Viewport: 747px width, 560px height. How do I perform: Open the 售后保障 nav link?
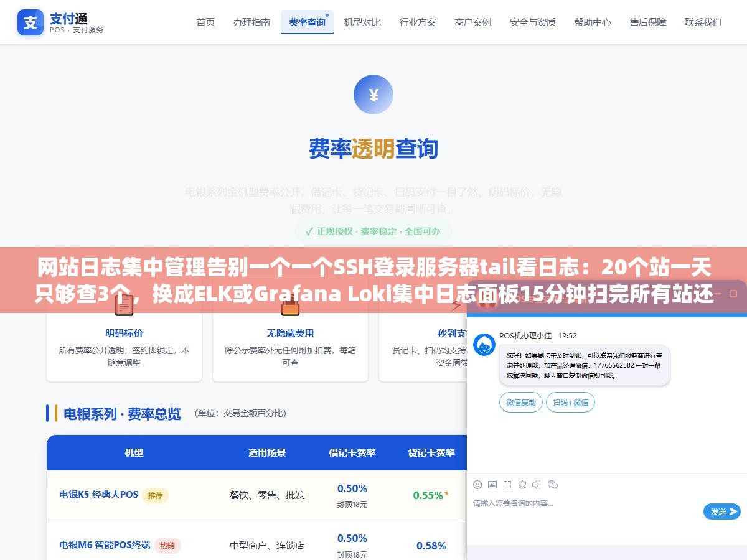tap(648, 22)
